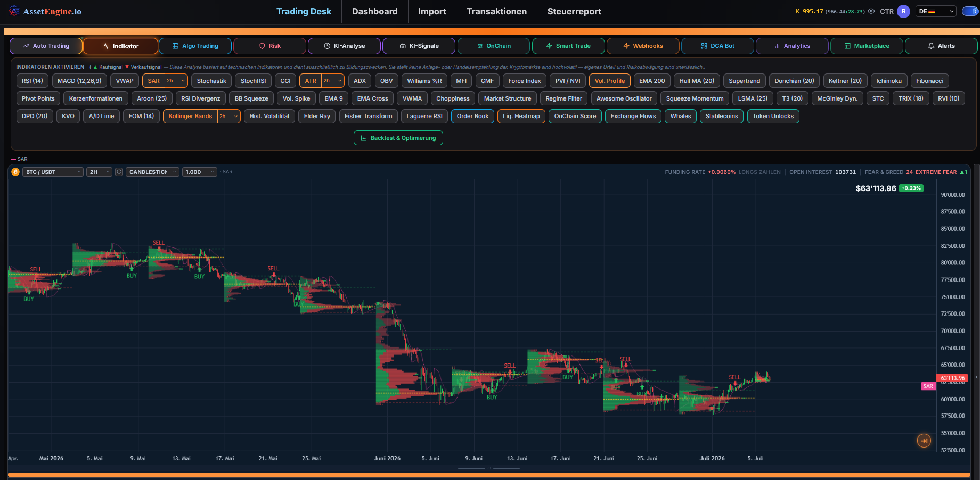Toggle the Stochastik indicator
The width and height of the screenshot is (980, 480).
click(x=211, y=81)
